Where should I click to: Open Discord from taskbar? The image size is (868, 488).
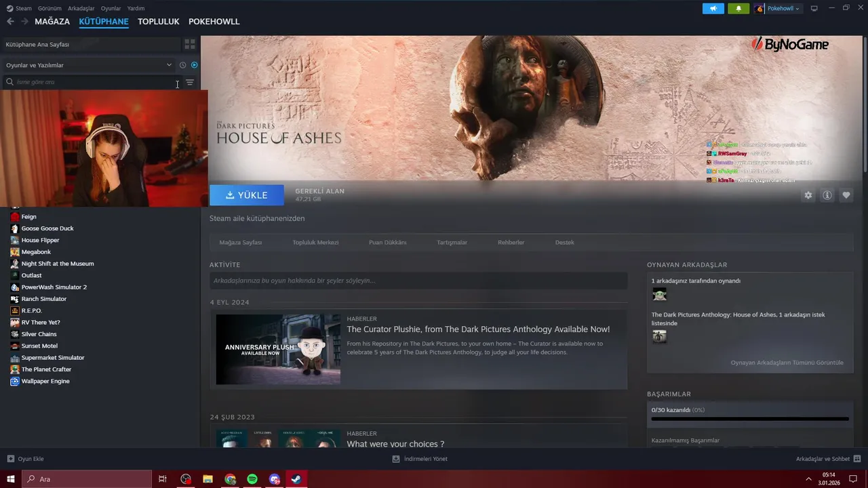[x=275, y=479]
